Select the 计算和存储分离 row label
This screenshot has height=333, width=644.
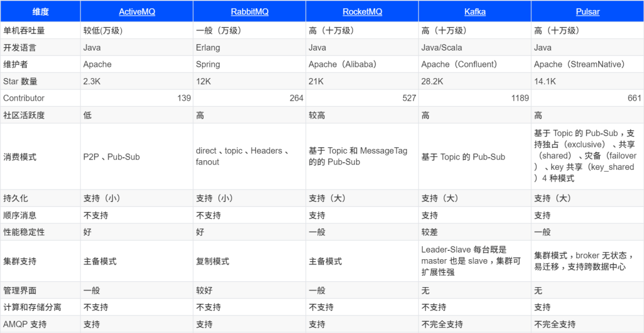coord(32,307)
